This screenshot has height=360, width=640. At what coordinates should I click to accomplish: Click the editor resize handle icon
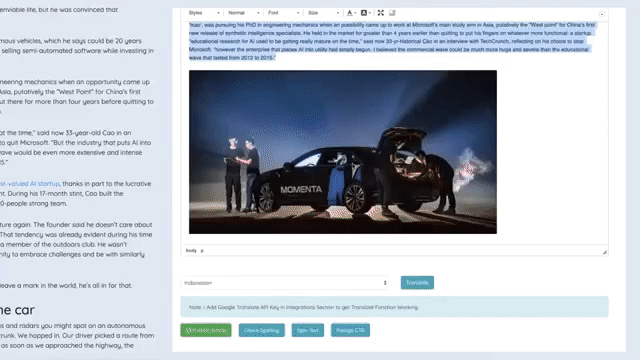pyautogui.click(x=604, y=252)
